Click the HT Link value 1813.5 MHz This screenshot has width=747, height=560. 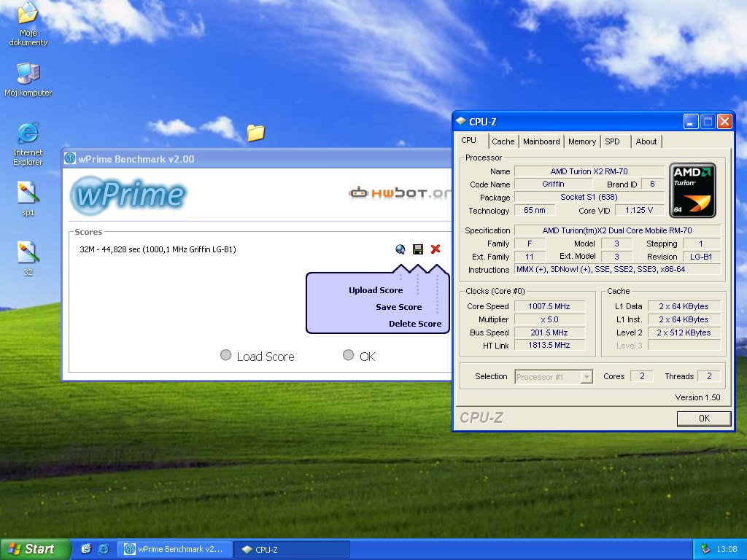[549, 345]
